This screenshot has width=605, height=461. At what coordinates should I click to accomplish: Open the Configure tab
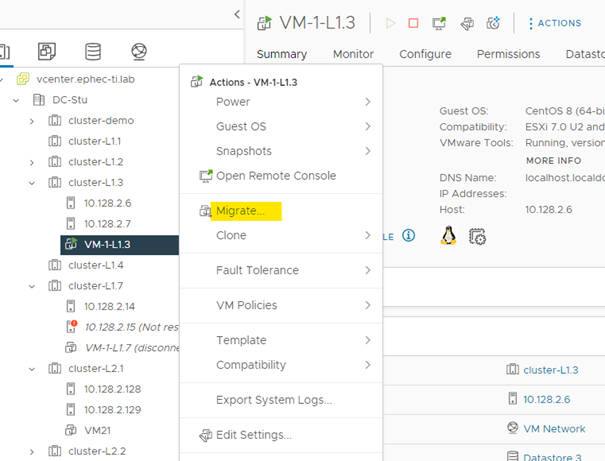click(x=425, y=54)
